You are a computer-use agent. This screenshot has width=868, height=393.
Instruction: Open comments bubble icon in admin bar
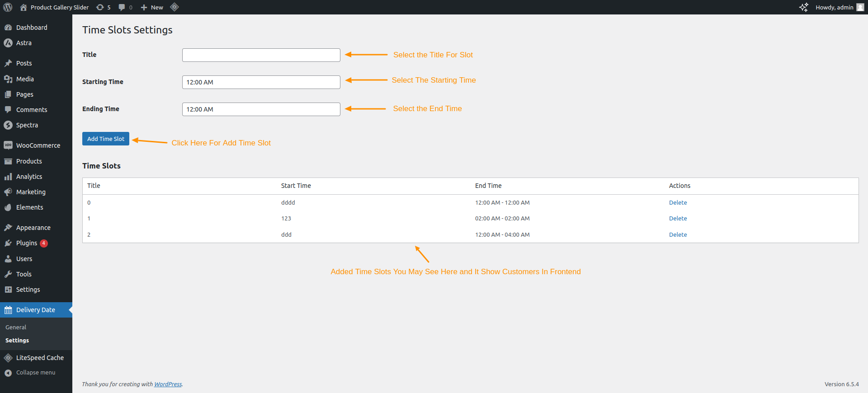pyautogui.click(x=122, y=7)
